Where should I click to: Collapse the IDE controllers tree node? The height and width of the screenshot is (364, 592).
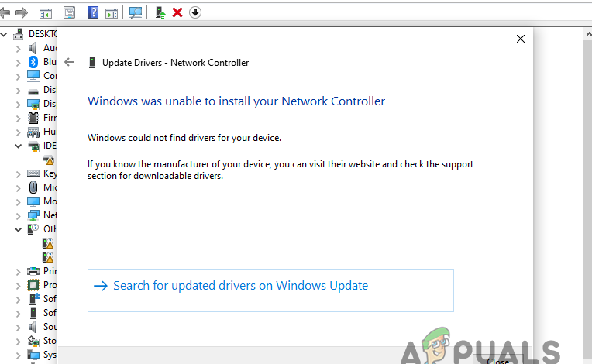[18, 146]
